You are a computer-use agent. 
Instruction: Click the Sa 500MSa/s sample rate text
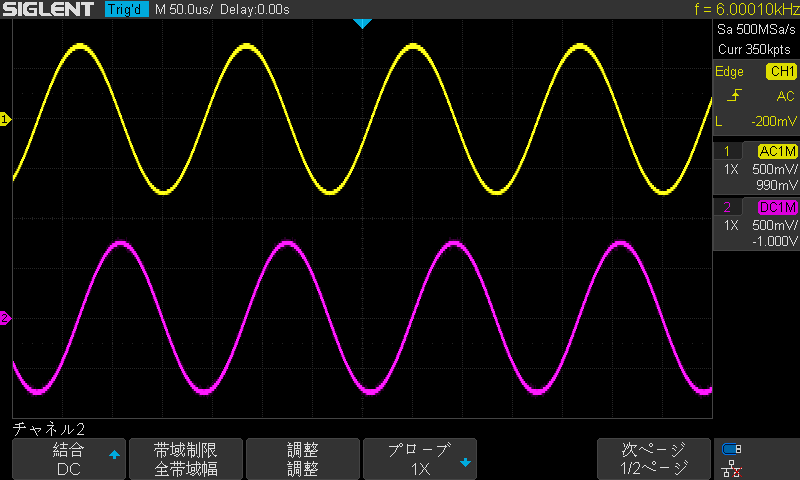(756, 29)
